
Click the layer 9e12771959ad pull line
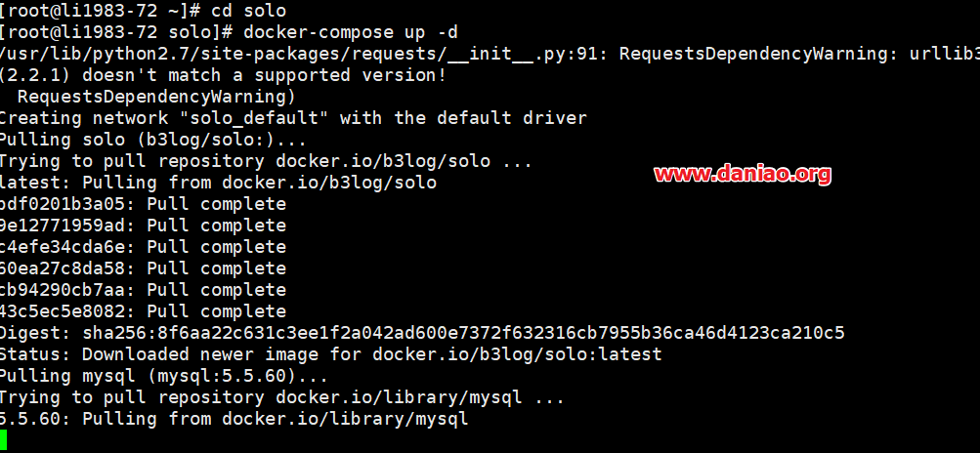coord(143,226)
